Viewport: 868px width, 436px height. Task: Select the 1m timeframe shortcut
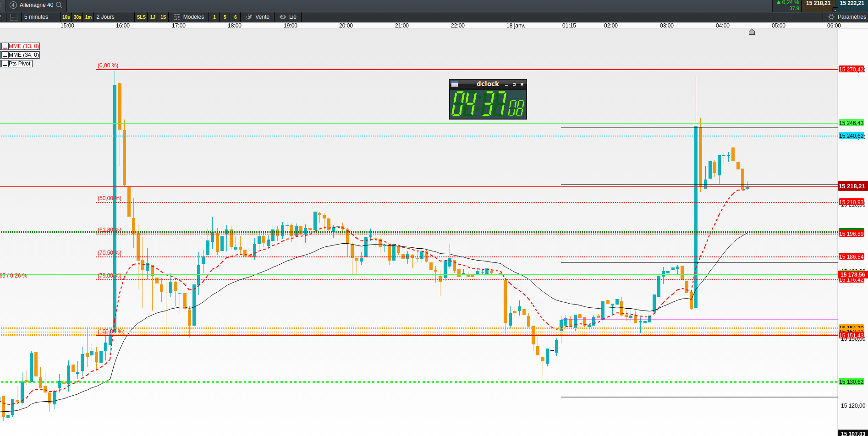88,17
